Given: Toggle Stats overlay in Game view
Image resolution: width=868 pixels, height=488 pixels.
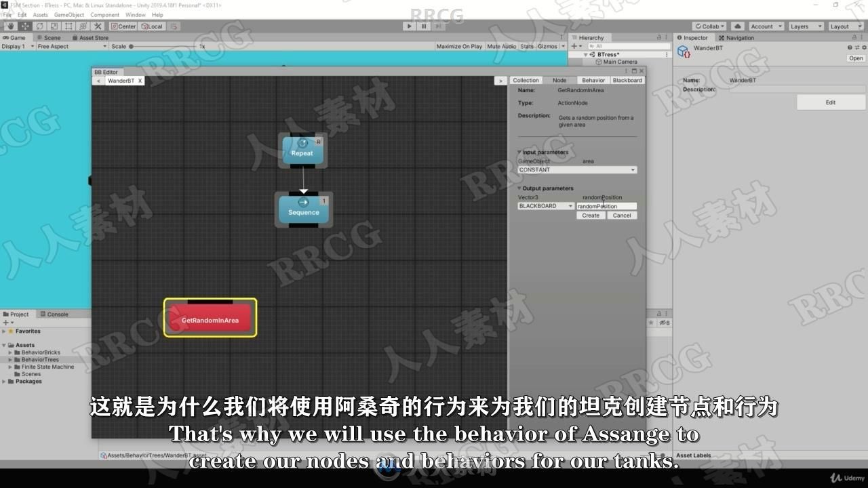Looking at the screenshot, I should point(527,47).
